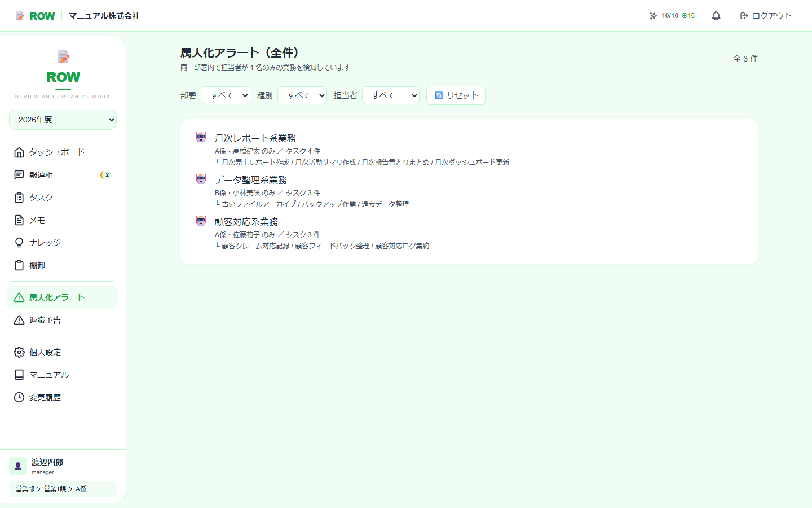Click the task list starting 顧客クレーム対応記録
The height and width of the screenshot is (508, 812).
click(323, 246)
